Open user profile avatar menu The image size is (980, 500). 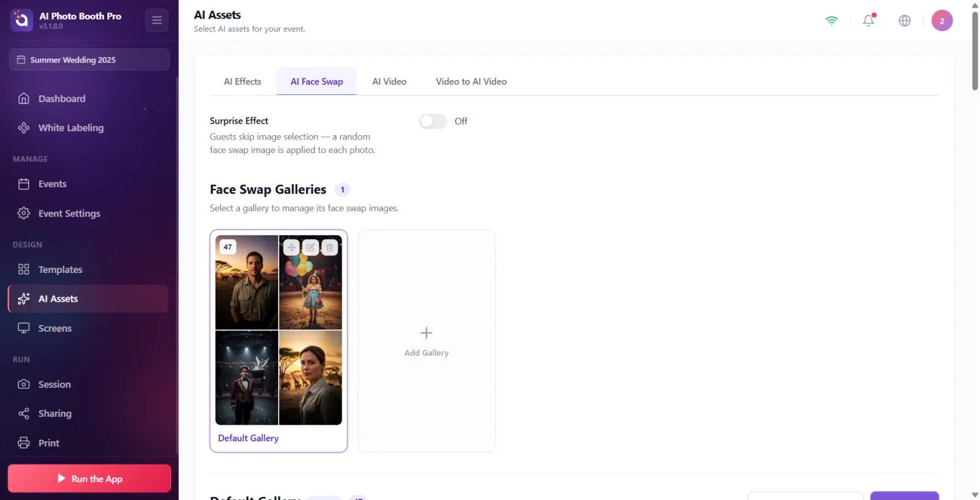[942, 21]
